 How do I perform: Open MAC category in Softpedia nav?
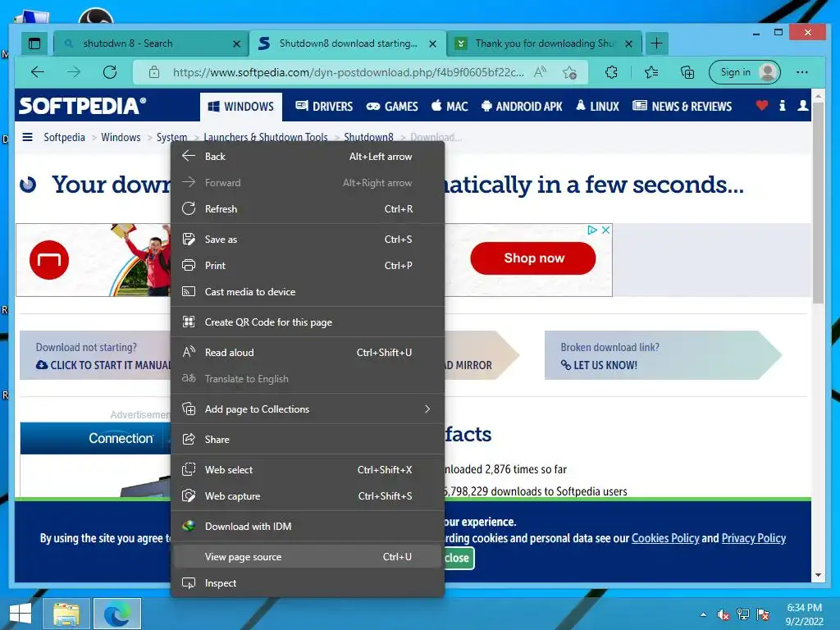(x=450, y=106)
